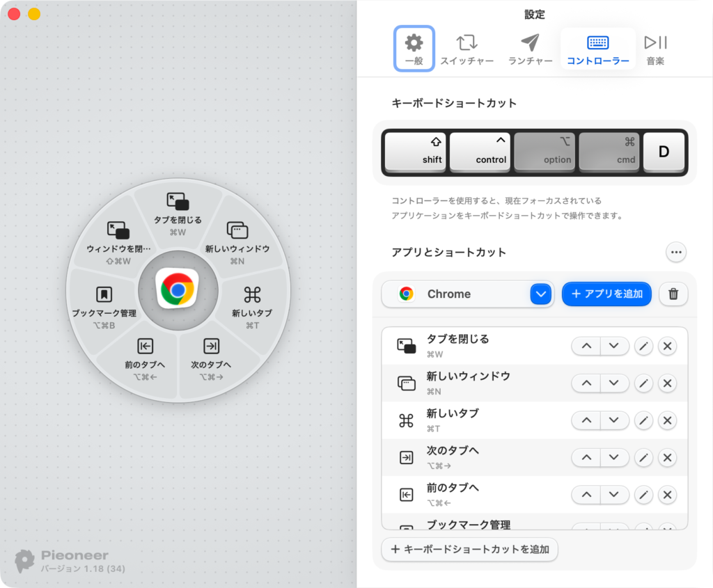Image resolution: width=713 pixels, height=588 pixels.
Task: Edit the タブを閉じる shortcut with pencil icon
Action: click(643, 346)
